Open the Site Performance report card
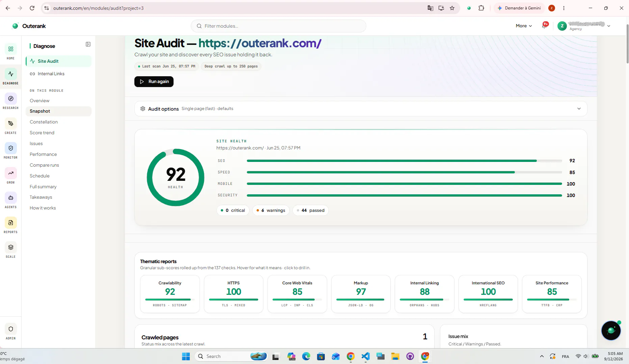 pos(552,294)
